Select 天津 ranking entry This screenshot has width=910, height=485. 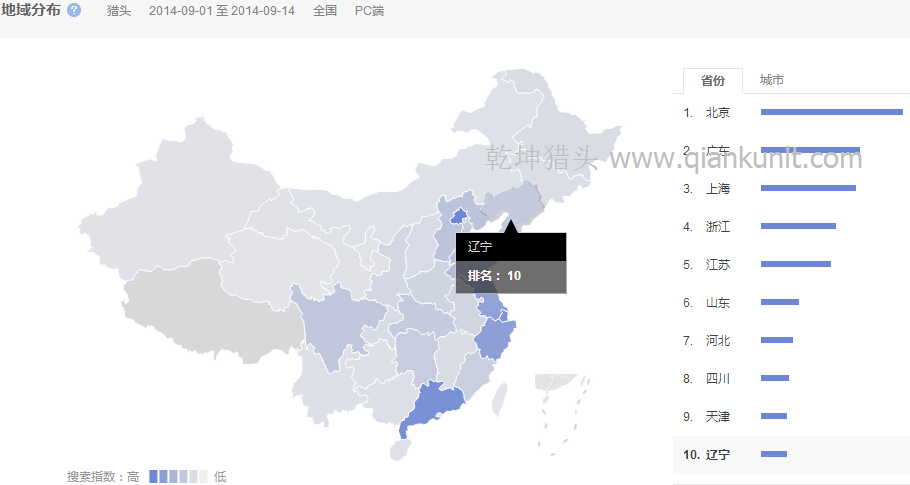click(x=717, y=417)
